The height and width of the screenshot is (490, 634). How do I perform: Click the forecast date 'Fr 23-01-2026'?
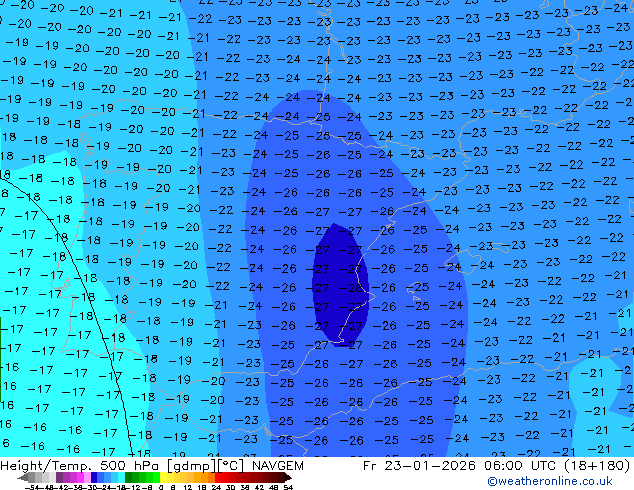click(x=419, y=466)
